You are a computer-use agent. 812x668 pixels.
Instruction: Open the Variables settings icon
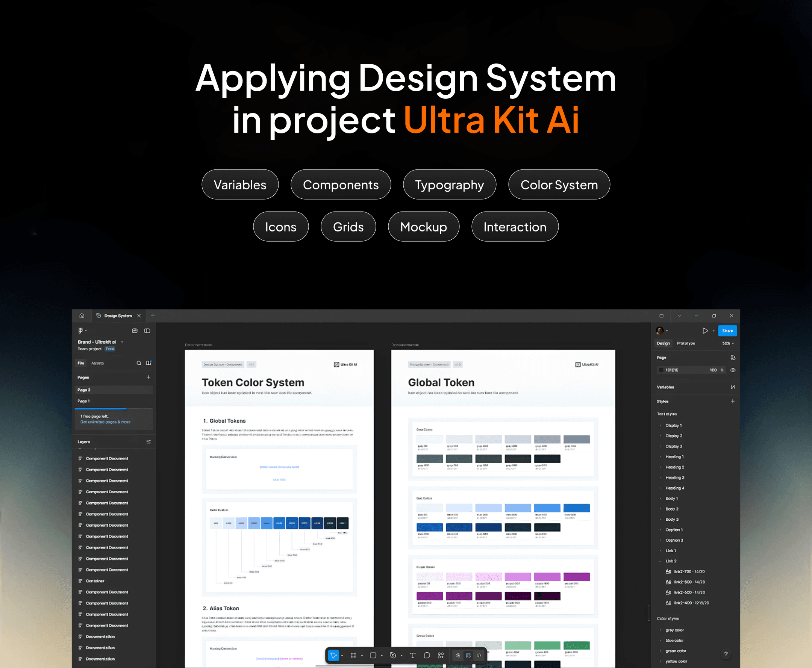(x=733, y=387)
